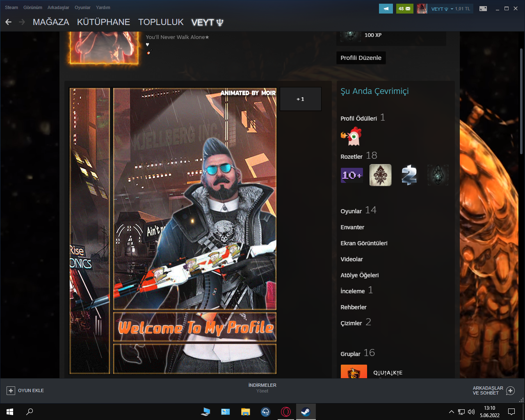Image resolution: width=525 pixels, height=420 pixels.
Task: Open ARKADAŞLAR VE SOHBET chat icon
Action: (510, 390)
